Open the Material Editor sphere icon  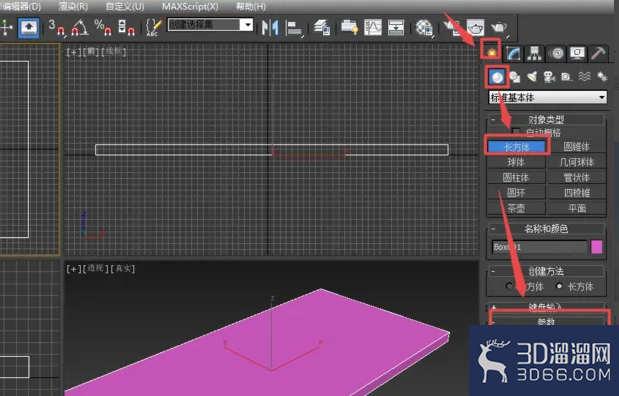pos(424,27)
